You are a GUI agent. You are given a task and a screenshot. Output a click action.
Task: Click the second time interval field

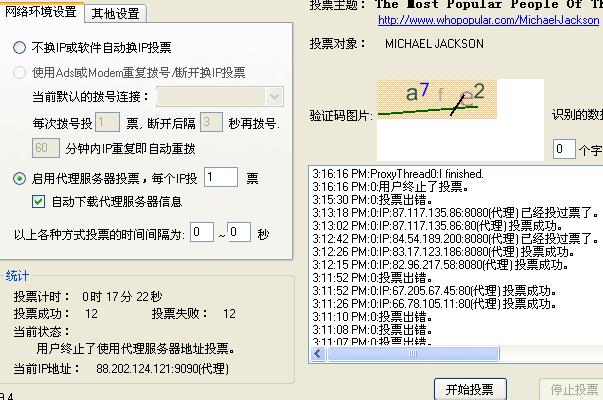pos(239,232)
